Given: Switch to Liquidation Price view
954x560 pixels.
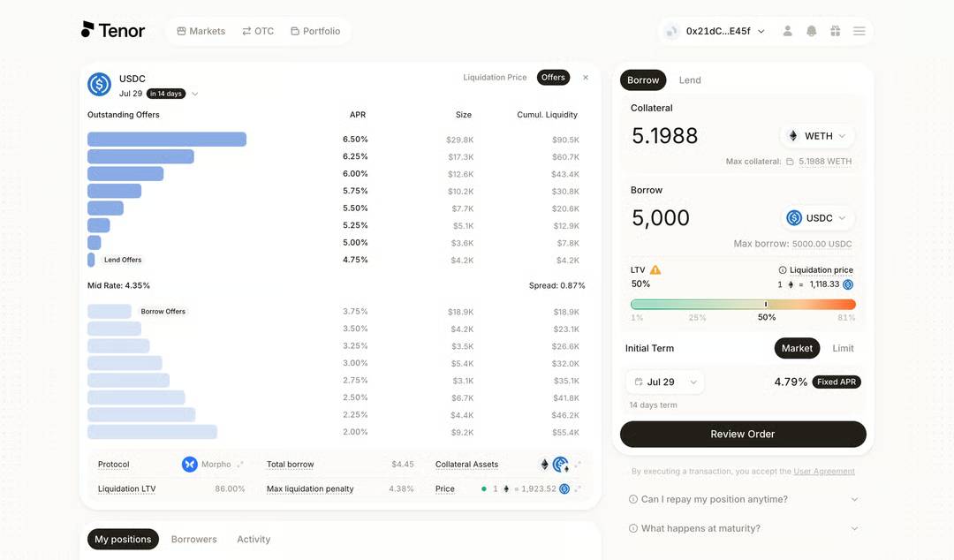Looking at the screenshot, I should tap(495, 78).
